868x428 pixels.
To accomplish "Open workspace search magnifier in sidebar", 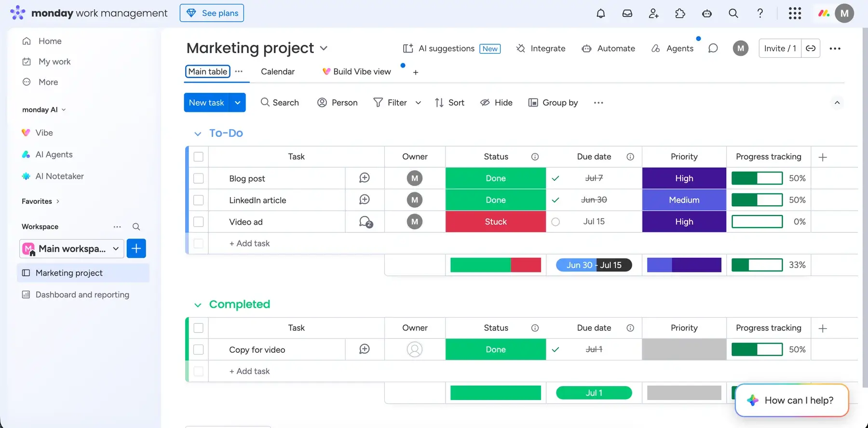I will click(x=136, y=227).
